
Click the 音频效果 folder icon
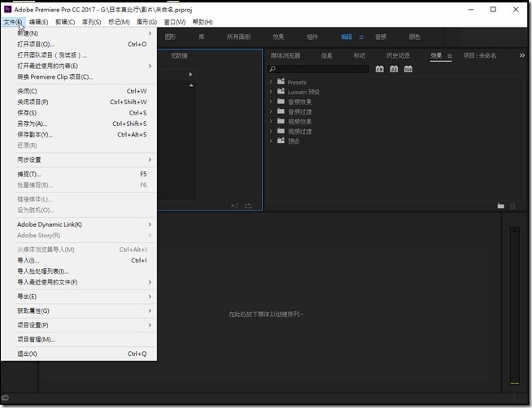tap(281, 101)
